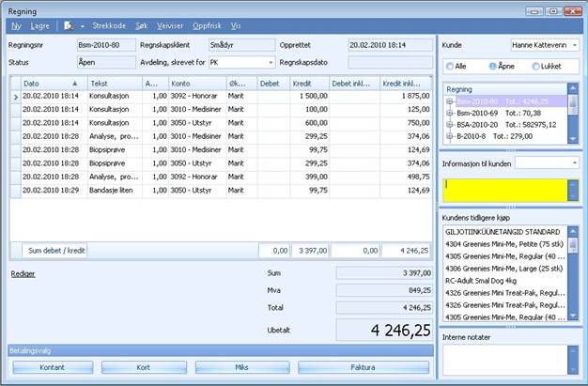Open the Strekkode menu item
This screenshot has width=588, height=386.
(109, 26)
